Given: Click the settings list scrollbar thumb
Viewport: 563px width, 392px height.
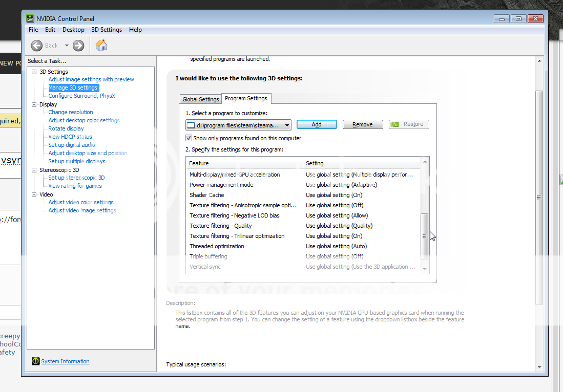Looking at the screenshot, I should pos(424,235).
